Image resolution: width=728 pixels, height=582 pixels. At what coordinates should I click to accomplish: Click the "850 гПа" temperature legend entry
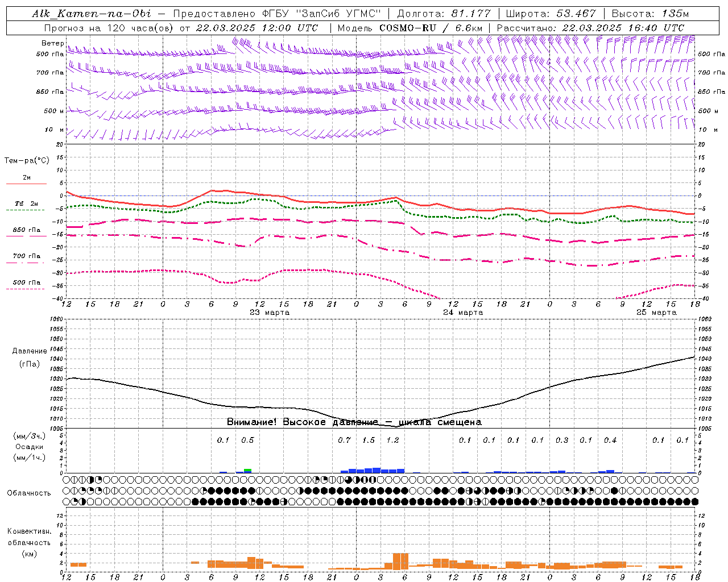(x=27, y=230)
